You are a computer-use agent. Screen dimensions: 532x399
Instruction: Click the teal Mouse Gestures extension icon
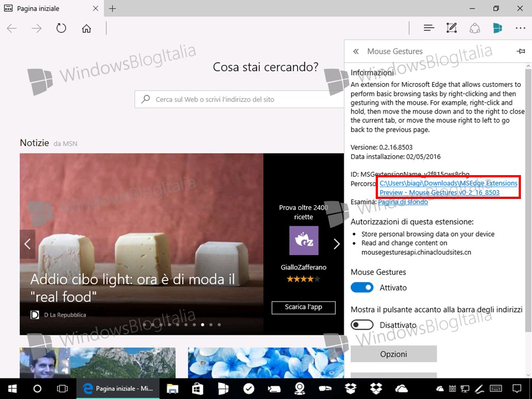point(498,28)
